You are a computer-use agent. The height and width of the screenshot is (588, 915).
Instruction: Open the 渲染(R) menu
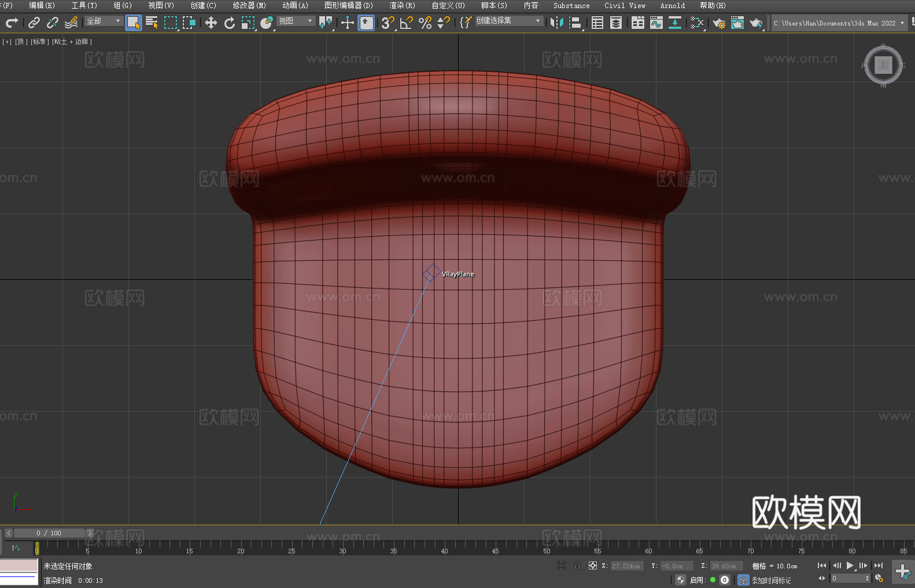[402, 5]
